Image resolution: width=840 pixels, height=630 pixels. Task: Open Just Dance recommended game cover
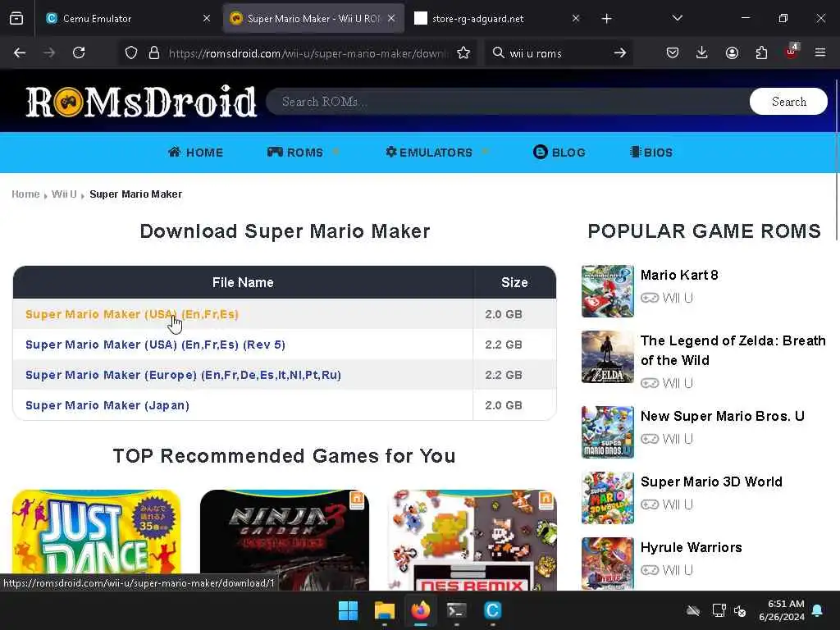pyautogui.click(x=97, y=540)
